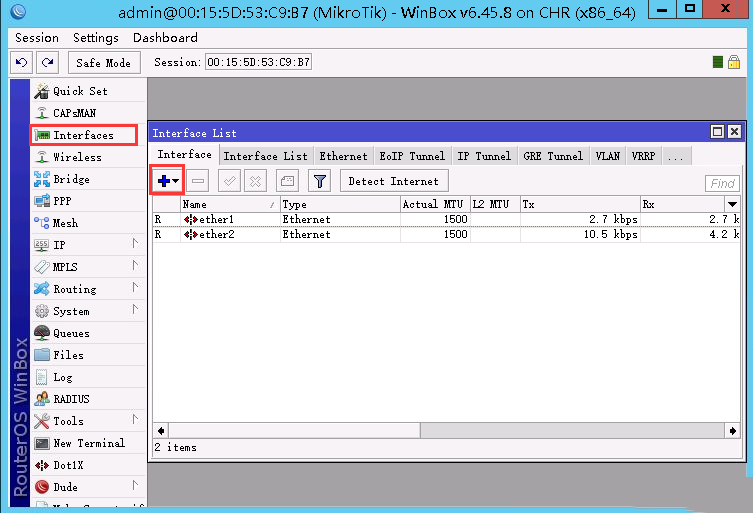This screenshot has height=513, width=753.
Task: Expand the Dude submenu
Action: [x=135, y=486]
